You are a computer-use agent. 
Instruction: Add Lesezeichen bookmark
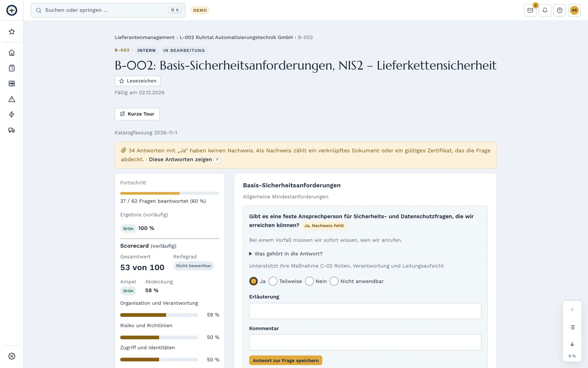137,81
